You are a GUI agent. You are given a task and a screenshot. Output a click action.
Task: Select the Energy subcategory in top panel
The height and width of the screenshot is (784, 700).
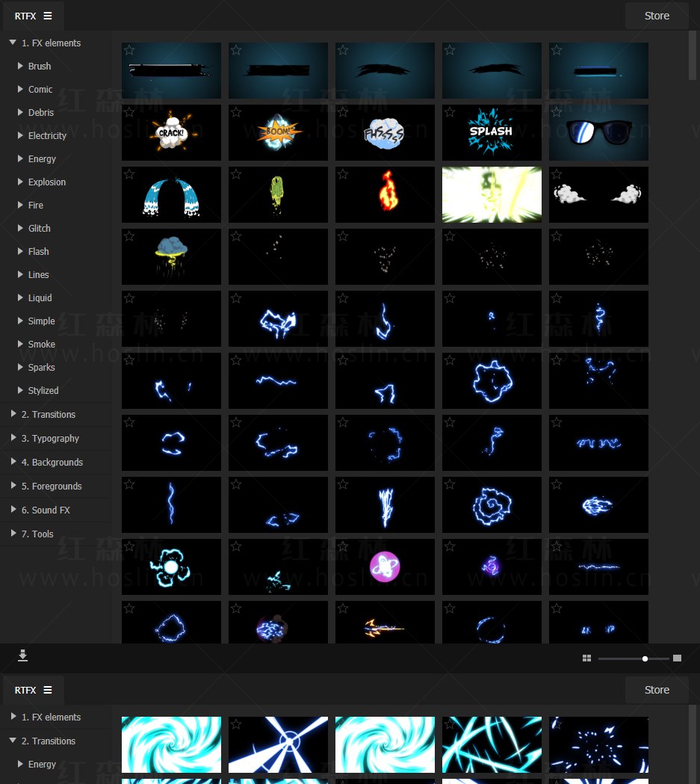tap(42, 159)
